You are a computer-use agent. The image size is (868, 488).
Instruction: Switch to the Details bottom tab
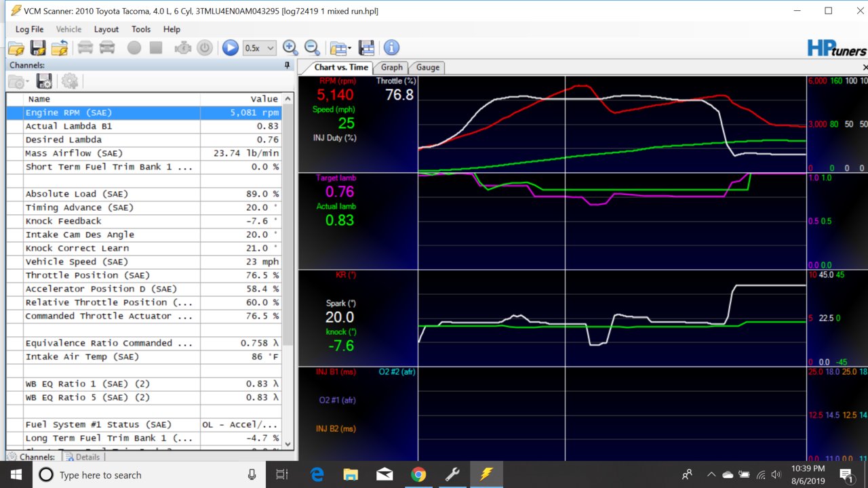coord(82,457)
